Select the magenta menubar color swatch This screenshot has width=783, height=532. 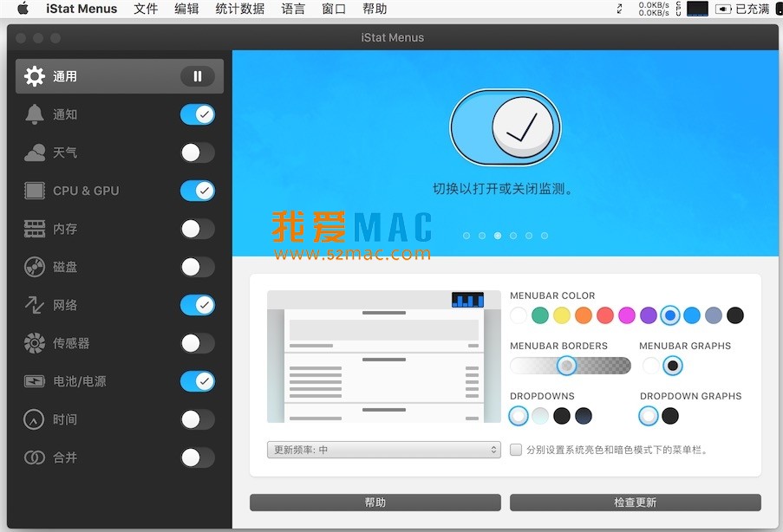pyautogui.click(x=627, y=315)
